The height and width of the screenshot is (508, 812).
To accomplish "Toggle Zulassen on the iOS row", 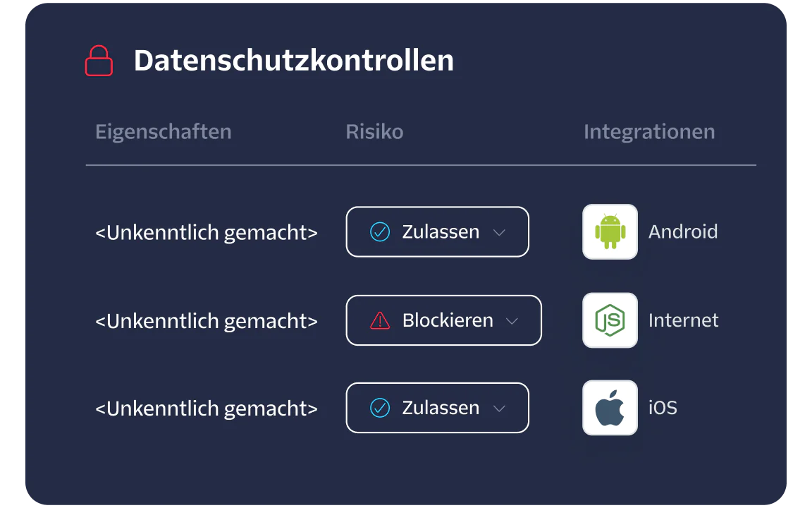I will (437, 407).
